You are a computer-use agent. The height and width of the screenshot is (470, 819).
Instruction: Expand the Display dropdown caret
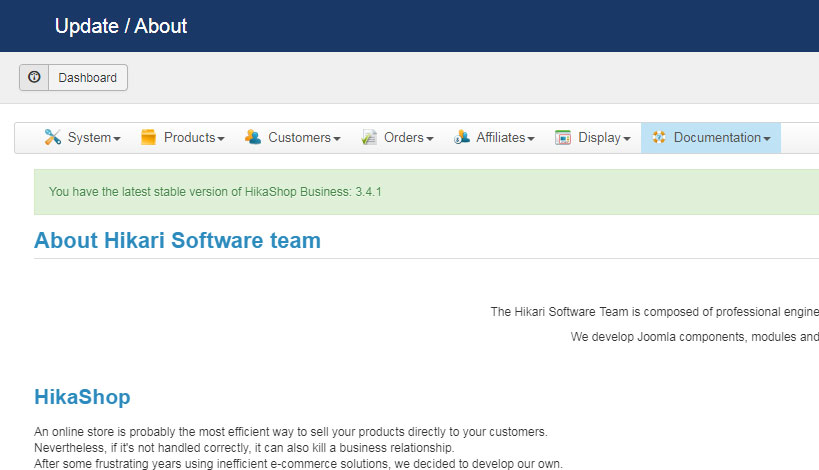point(627,139)
